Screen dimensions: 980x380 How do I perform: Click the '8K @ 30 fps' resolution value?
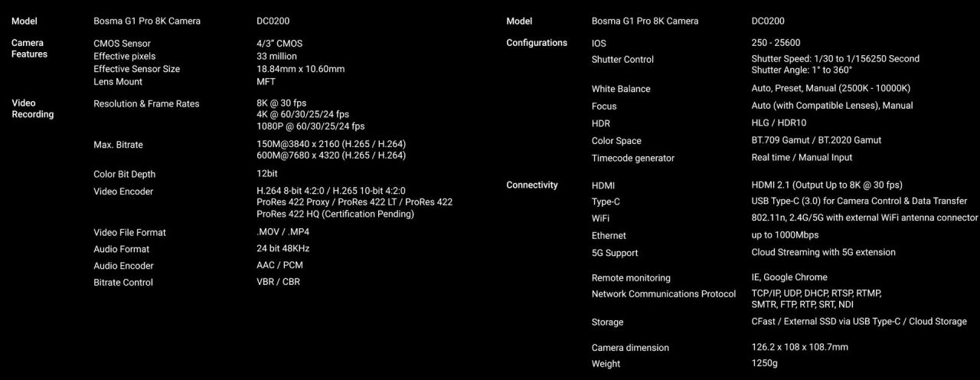[x=282, y=102]
